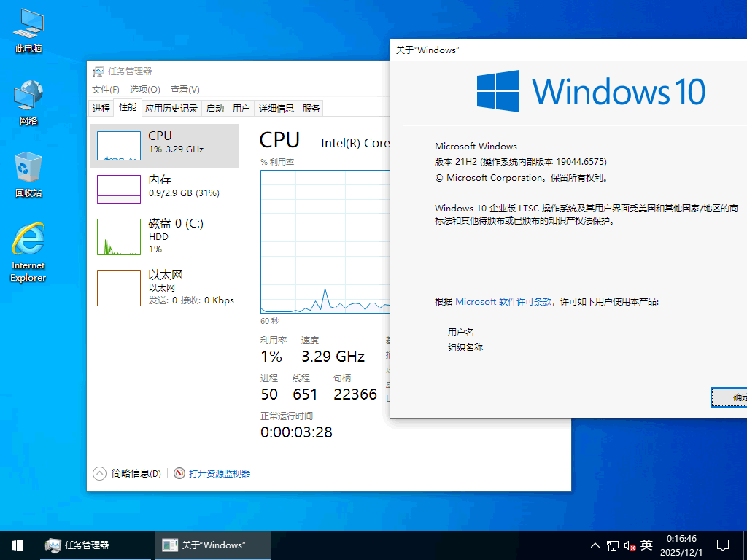This screenshot has width=747, height=560.
Task: Collapse Task Manager via 简略信息 arrow
Action: pos(100,474)
